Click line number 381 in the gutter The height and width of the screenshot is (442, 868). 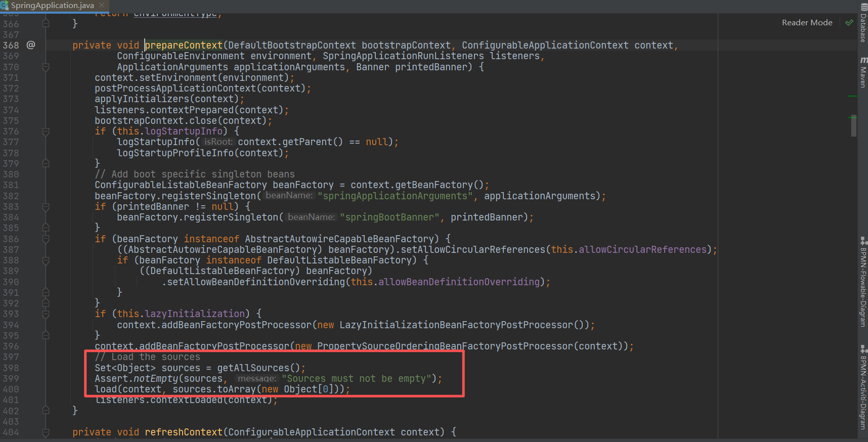pyautogui.click(x=11, y=185)
